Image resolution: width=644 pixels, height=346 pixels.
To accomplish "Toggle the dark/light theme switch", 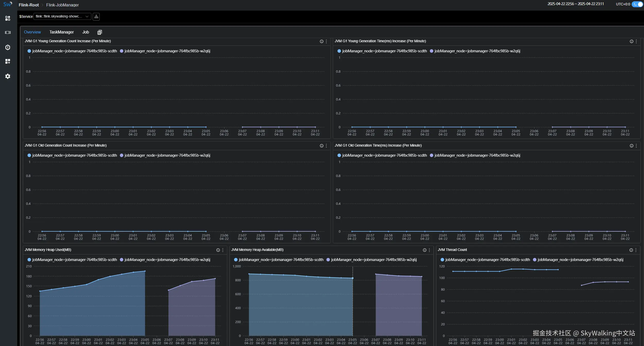I will pyautogui.click(x=638, y=4).
